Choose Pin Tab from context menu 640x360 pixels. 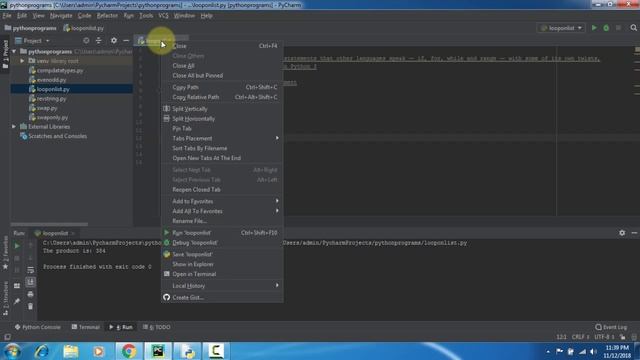pos(222,128)
